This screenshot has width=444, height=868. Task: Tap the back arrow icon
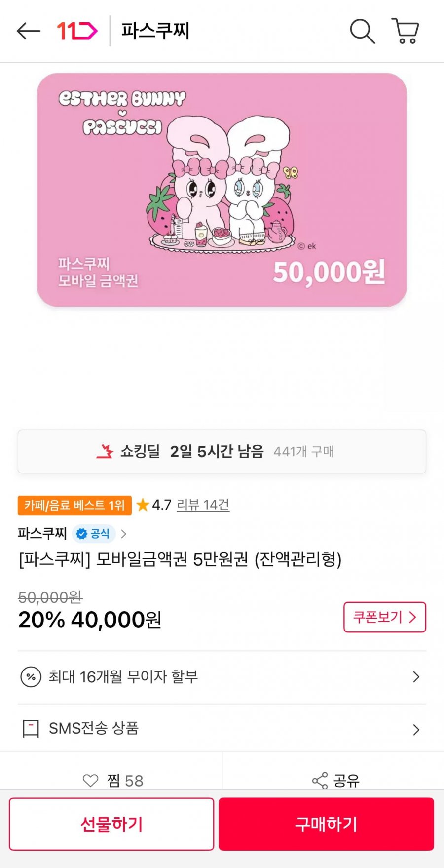click(x=28, y=31)
